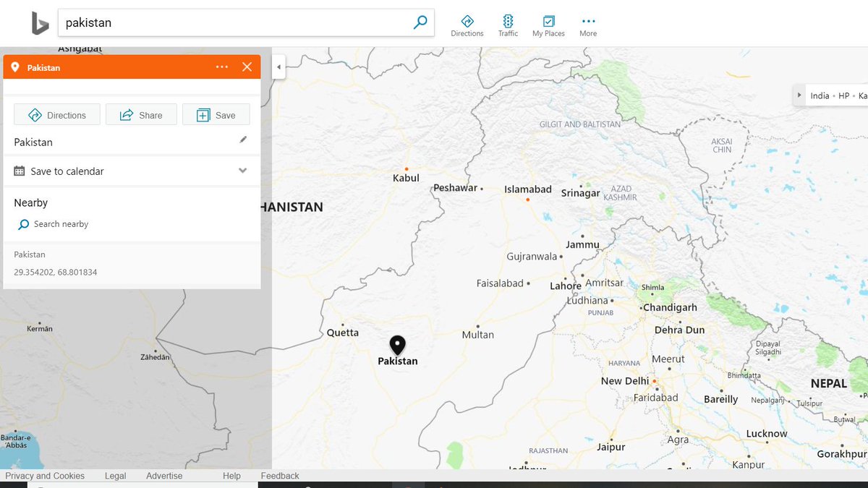Open My Places

(548, 26)
